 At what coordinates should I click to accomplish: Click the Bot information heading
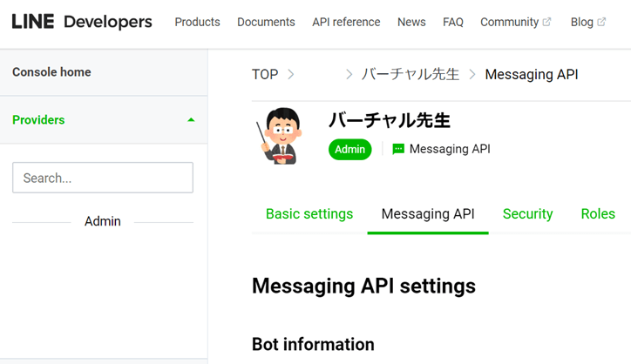click(313, 345)
